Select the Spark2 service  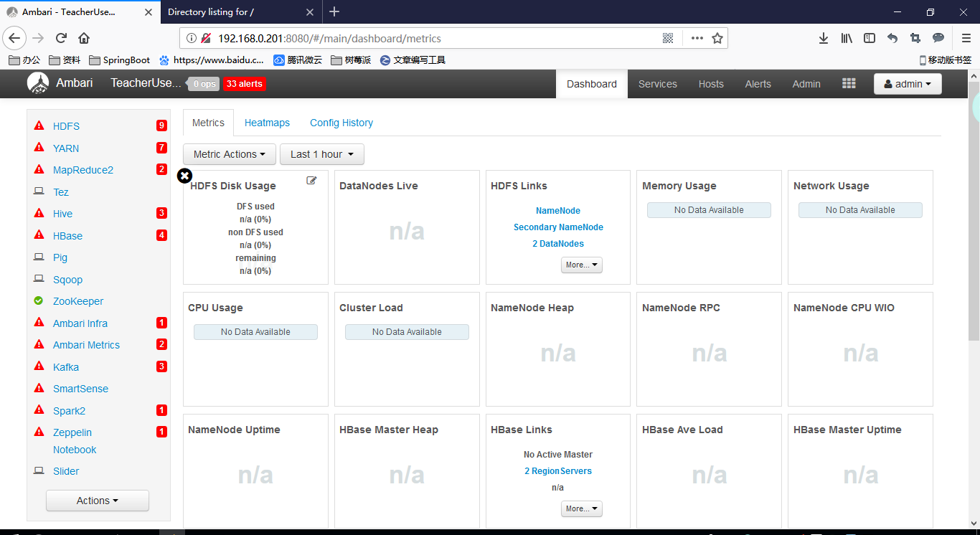pyautogui.click(x=69, y=411)
